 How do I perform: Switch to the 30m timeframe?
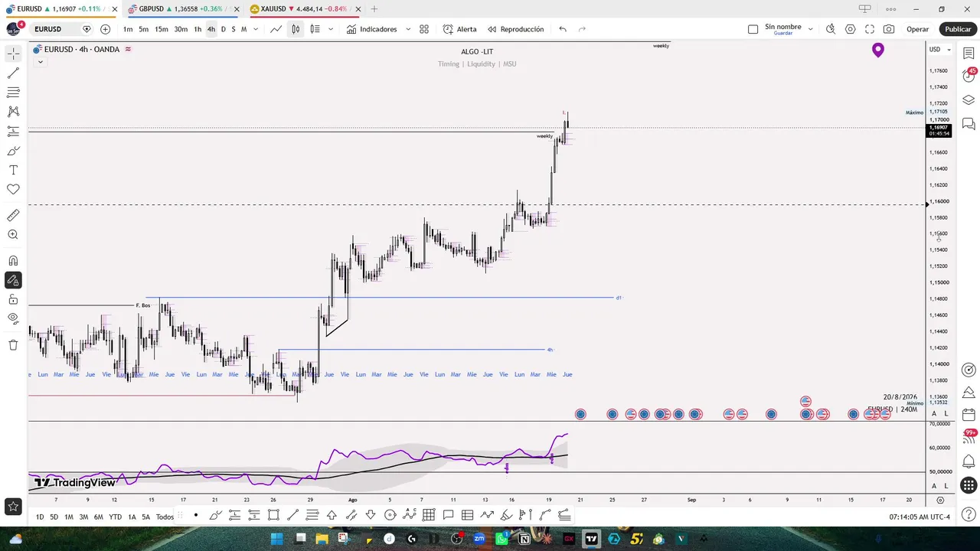click(181, 29)
